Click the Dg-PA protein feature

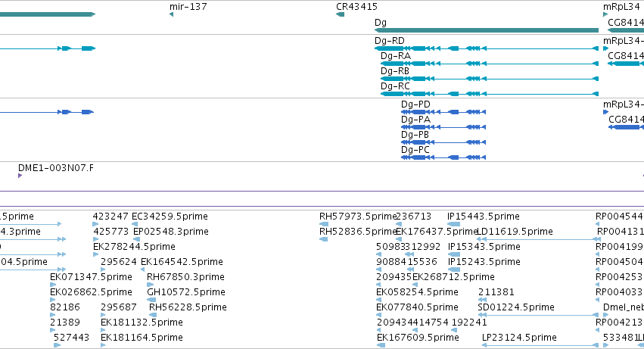443,127
